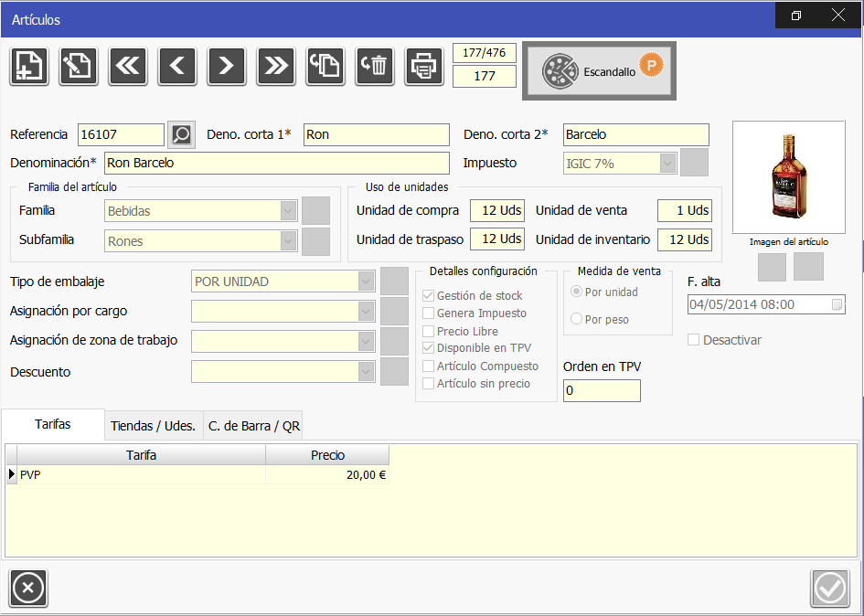Expand the Familia dropdown

(x=288, y=211)
